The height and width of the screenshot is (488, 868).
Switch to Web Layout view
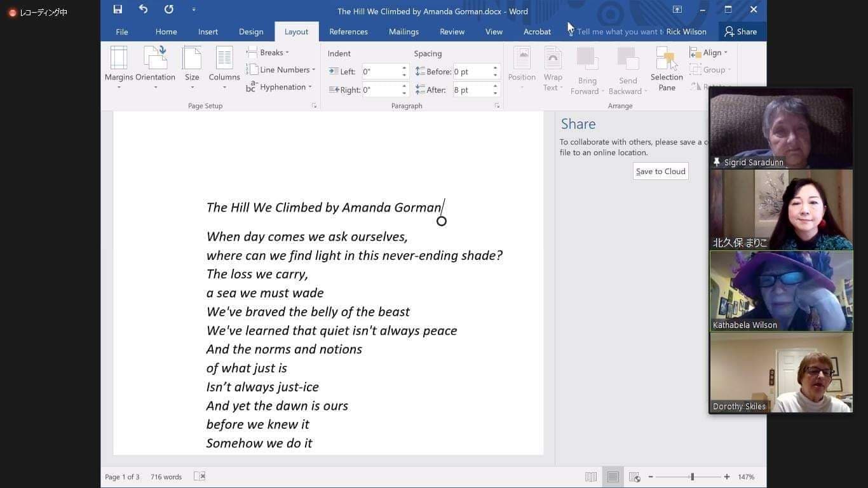click(x=634, y=477)
